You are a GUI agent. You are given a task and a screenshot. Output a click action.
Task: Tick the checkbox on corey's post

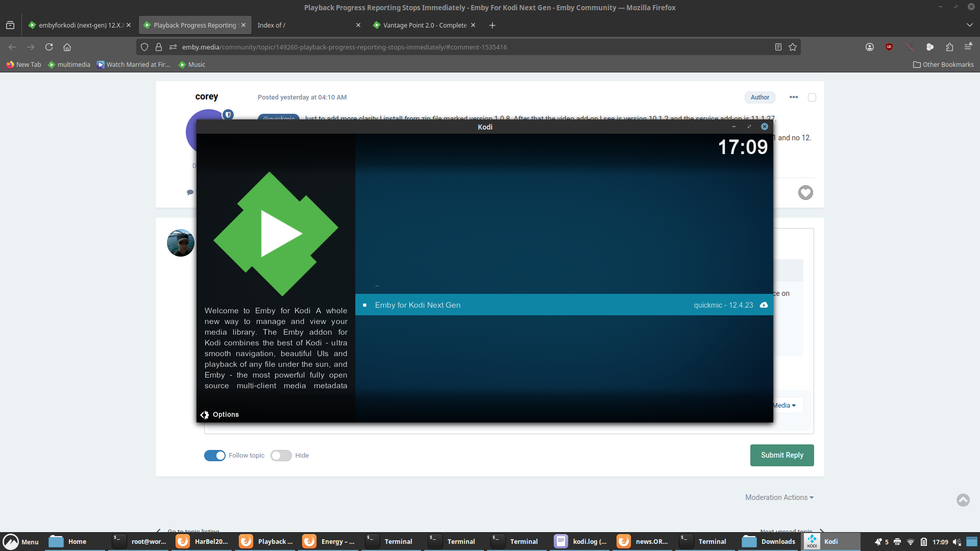(812, 97)
